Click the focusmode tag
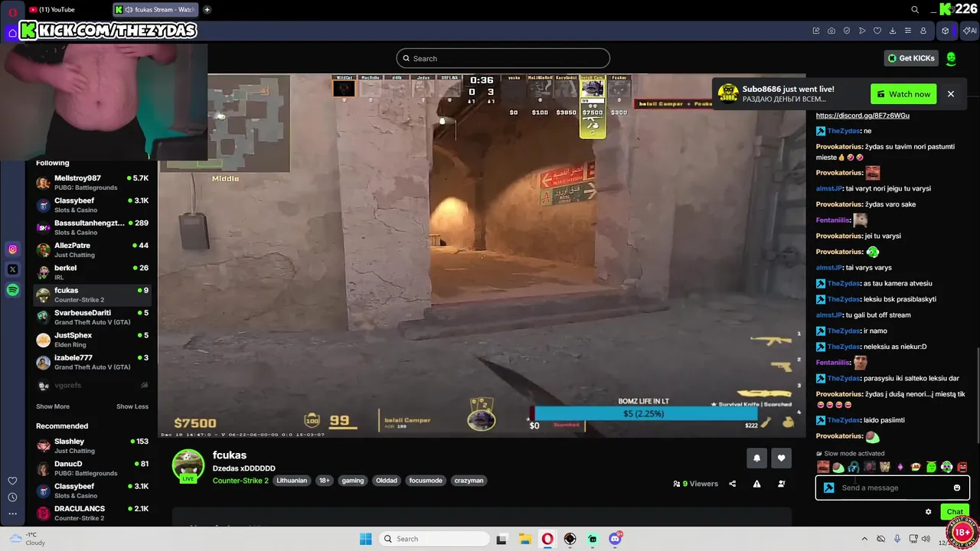The height and width of the screenshot is (551, 980). pos(426,481)
